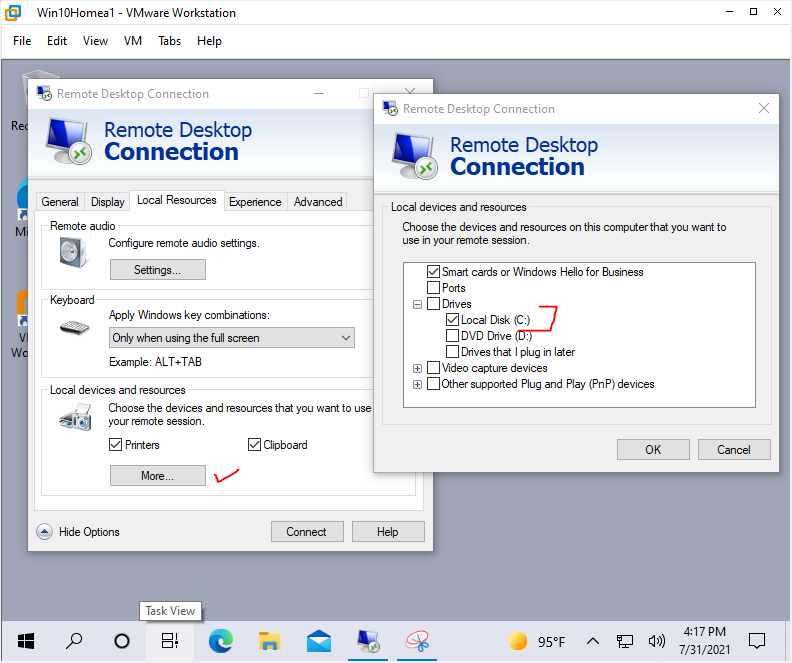Click the 95°F weather text
Screen dimensions: 792x663
551,642
